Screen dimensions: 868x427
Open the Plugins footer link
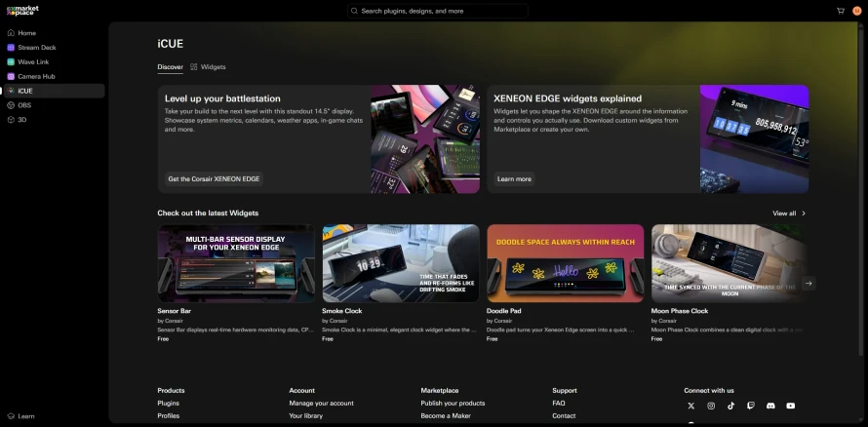click(x=169, y=404)
